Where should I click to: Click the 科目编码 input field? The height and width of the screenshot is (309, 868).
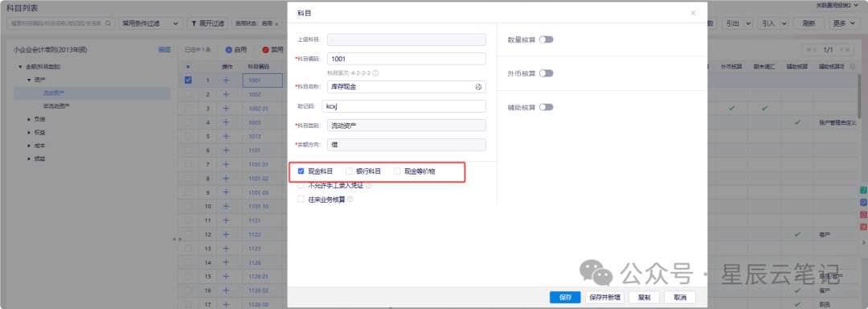tap(407, 59)
